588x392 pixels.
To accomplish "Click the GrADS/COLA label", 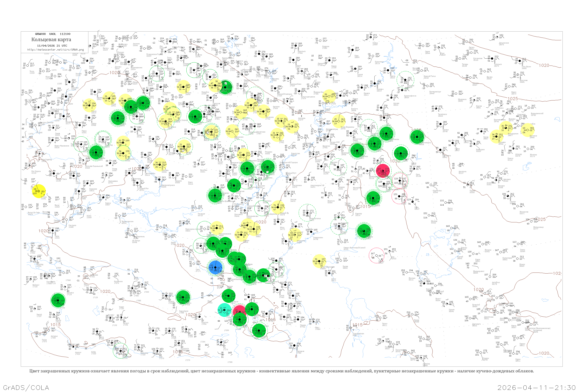I will 26,387.
